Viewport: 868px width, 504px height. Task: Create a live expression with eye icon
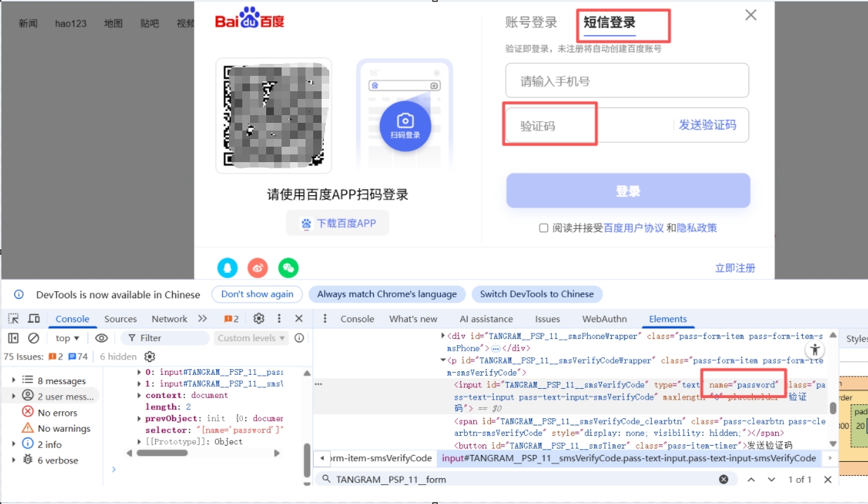tap(102, 338)
